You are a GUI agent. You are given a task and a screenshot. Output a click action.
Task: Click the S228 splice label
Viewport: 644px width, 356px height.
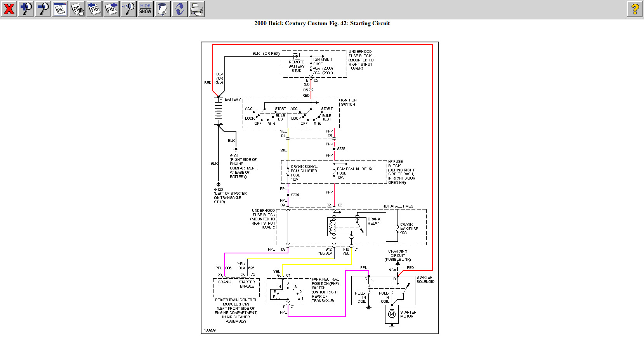pyautogui.click(x=341, y=149)
